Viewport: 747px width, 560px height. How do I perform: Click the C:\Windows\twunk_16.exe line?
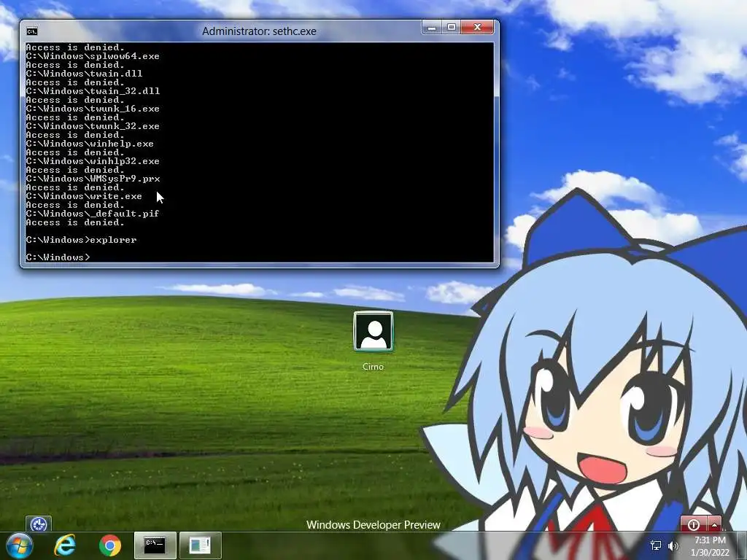click(x=93, y=109)
